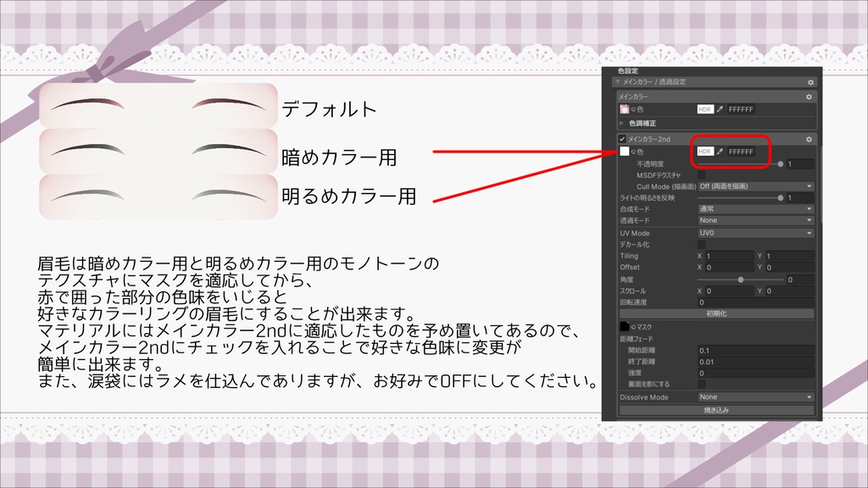The image size is (868, 488).
Task: Open the gear settings on メインカラー / 透過設定 header
Action: 811,82
